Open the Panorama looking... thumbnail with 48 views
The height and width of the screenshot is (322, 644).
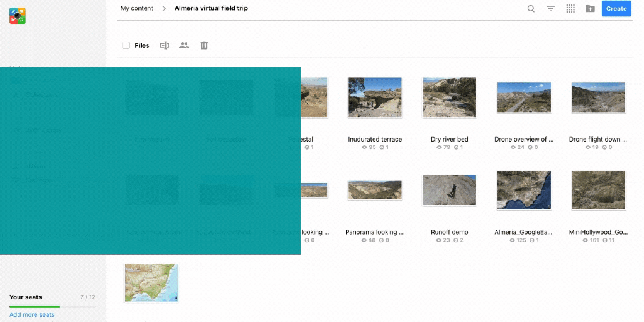375,191
